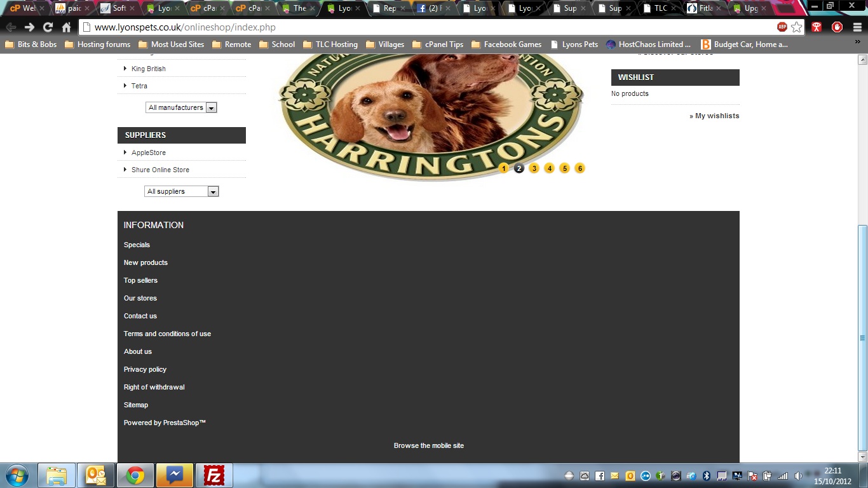
Task: Reload the current page
Action: click(x=48, y=27)
